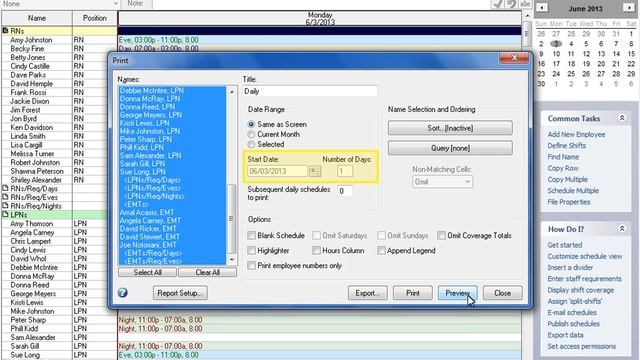This screenshot has height=360, width=640.
Task: Click the Name column header
Action: tap(37, 18)
